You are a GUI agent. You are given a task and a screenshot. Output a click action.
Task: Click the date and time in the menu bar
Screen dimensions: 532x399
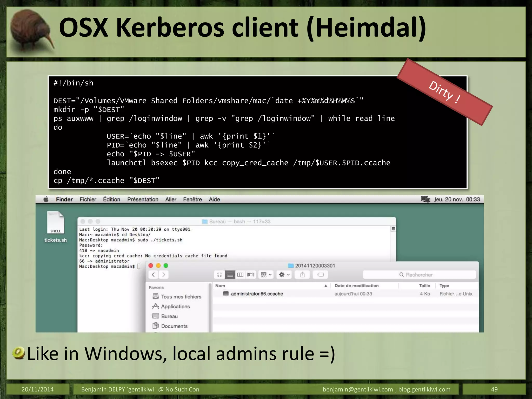point(457,199)
